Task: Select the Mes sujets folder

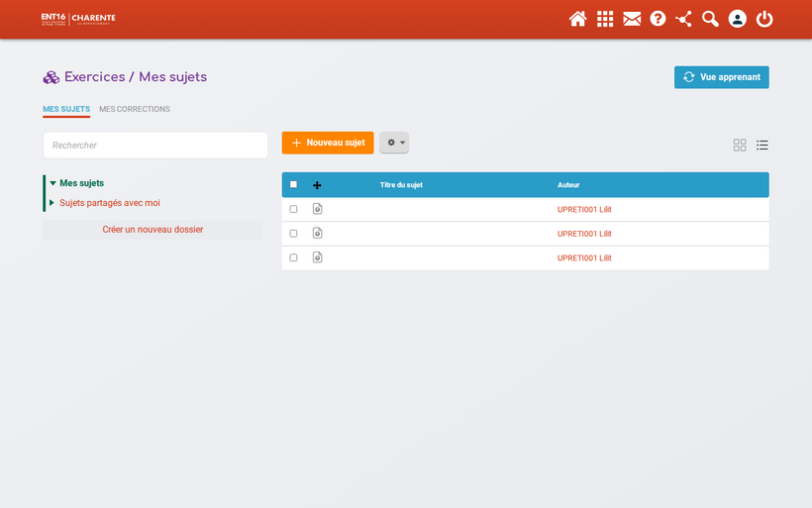Action: 82,183
